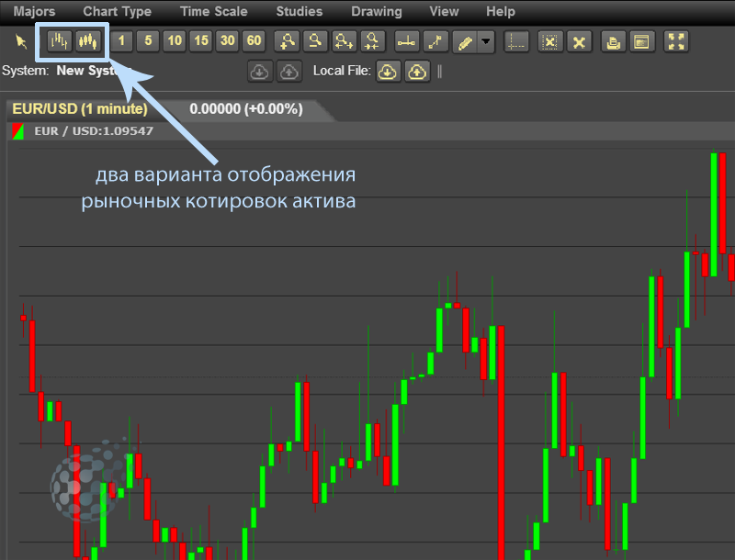735x560 pixels.
Task: Click the print chart icon
Action: click(614, 41)
